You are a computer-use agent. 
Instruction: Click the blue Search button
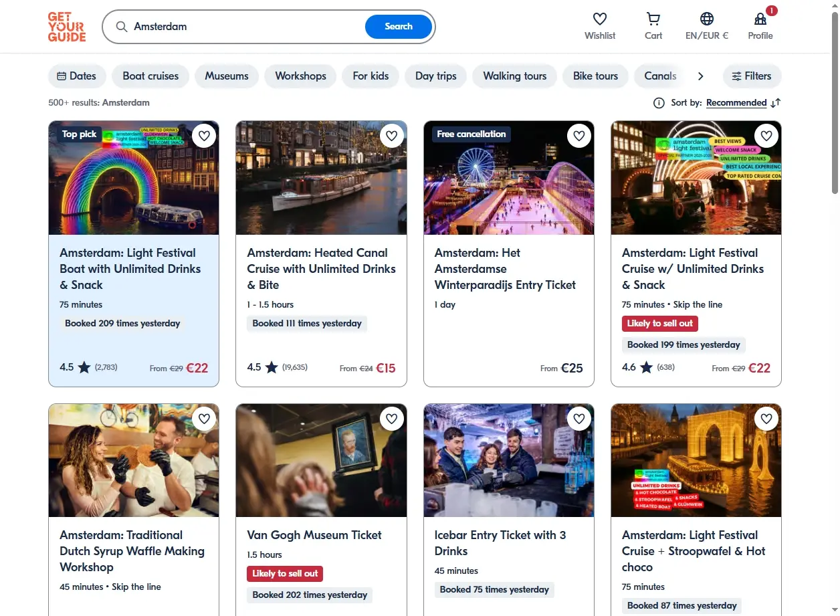pyautogui.click(x=399, y=27)
